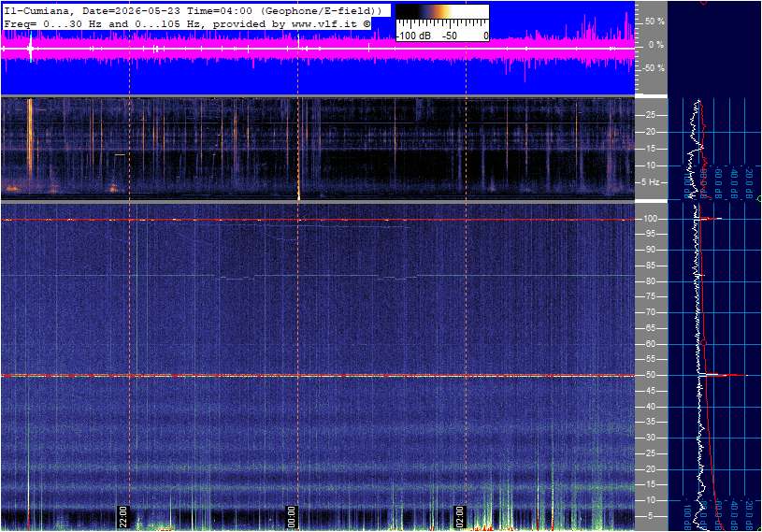
Task: Click the 100 Hz tick on E-field axis
Action: [650, 219]
